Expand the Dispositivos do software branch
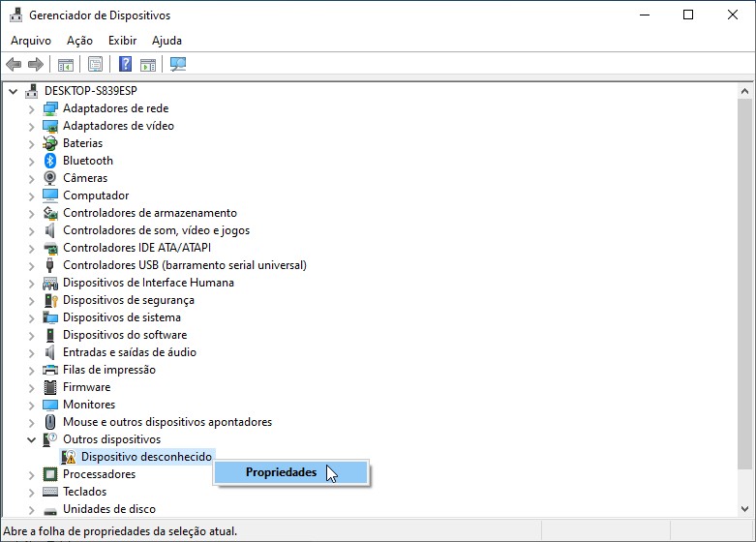 [31, 336]
